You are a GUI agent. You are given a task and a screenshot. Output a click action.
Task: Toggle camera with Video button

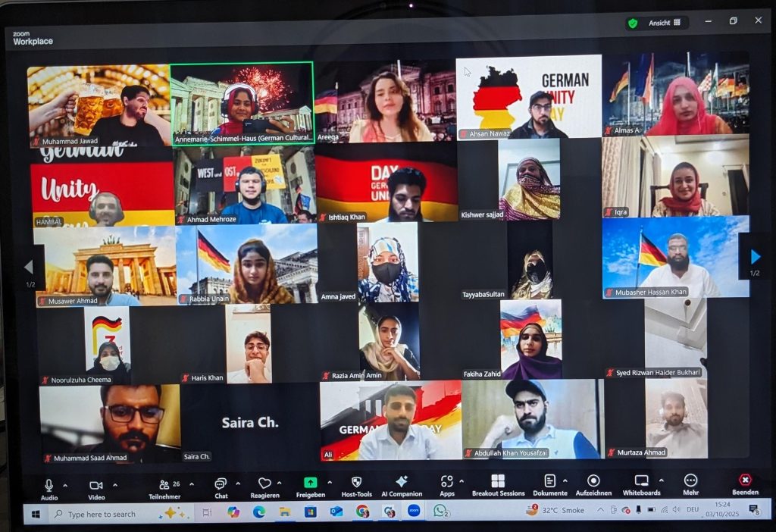pyautogui.click(x=96, y=486)
